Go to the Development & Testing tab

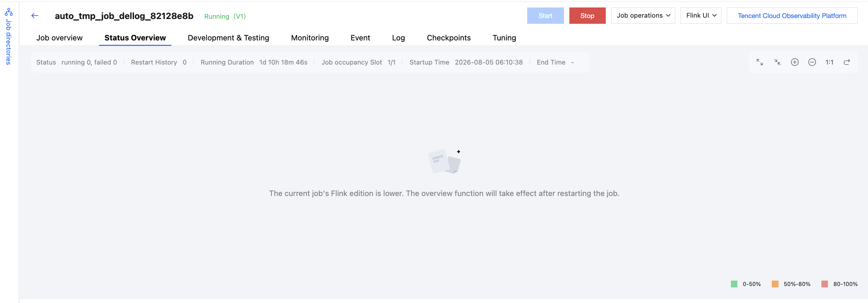click(x=228, y=38)
